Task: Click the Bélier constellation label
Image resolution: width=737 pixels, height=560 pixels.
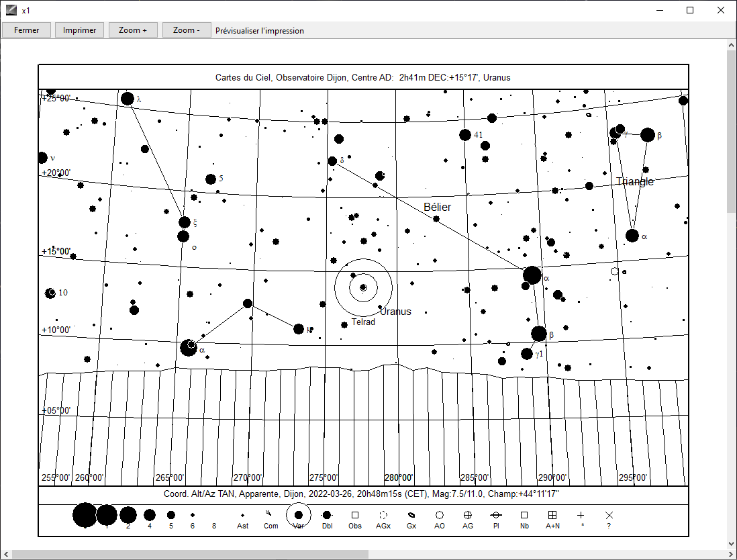Action: pyautogui.click(x=438, y=207)
